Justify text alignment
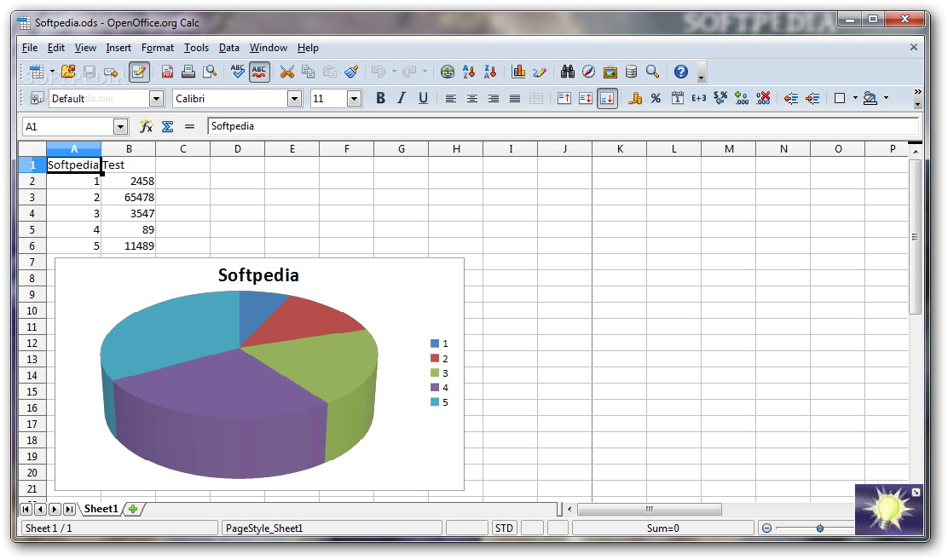This screenshot has width=948, height=560. [x=515, y=98]
